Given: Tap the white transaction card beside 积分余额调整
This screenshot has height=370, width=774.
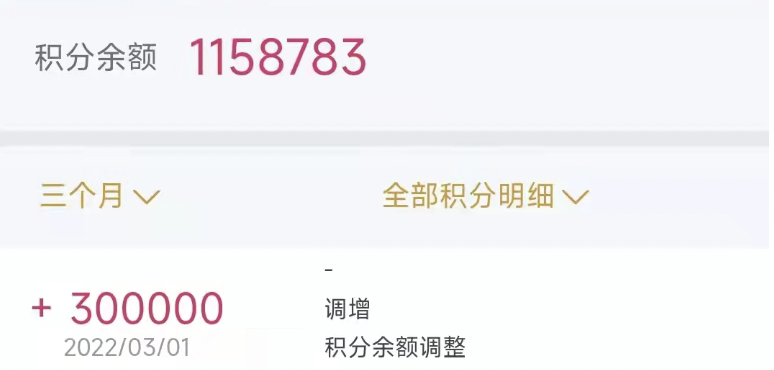Looking at the screenshot, I should (x=617, y=347).
